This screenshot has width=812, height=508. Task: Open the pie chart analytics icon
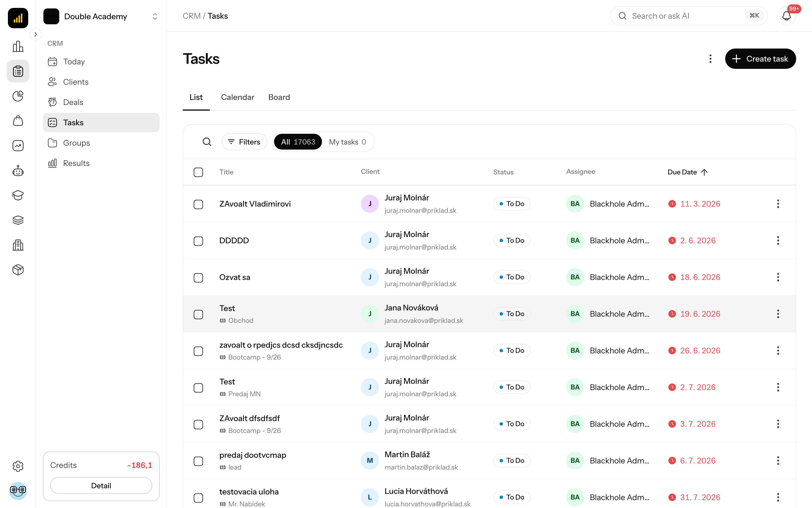(18, 96)
